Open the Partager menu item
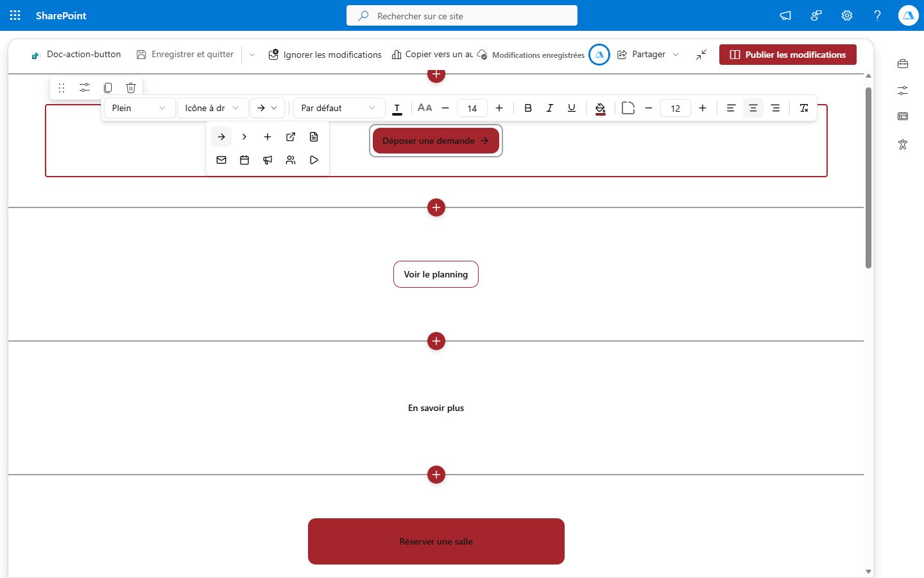The image size is (924, 578). (642, 55)
